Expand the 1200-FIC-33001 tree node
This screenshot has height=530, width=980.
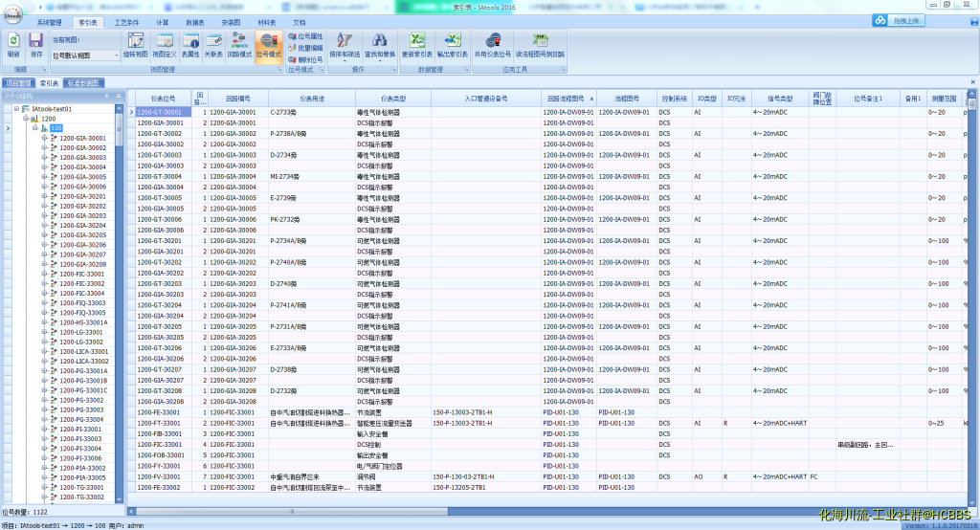pos(44,274)
